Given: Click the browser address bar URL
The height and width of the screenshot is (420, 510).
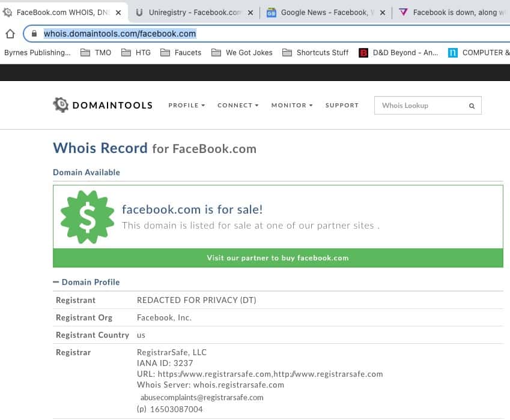Looking at the screenshot, I should pos(120,34).
